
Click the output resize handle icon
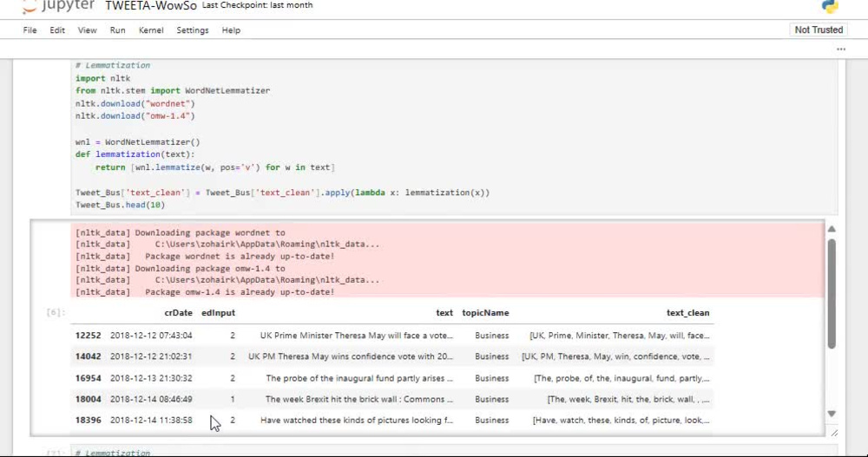pyautogui.click(x=834, y=433)
